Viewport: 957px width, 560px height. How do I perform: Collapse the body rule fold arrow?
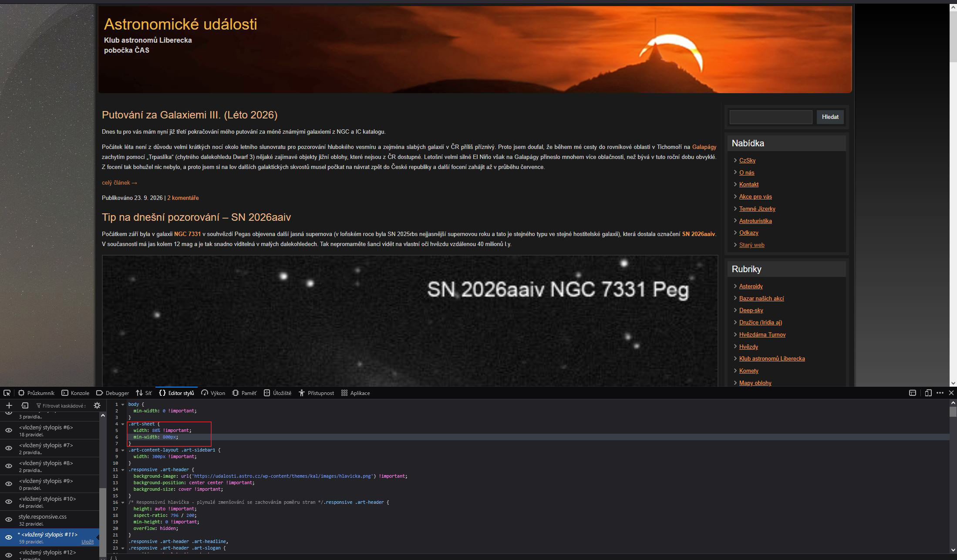pyautogui.click(x=123, y=405)
